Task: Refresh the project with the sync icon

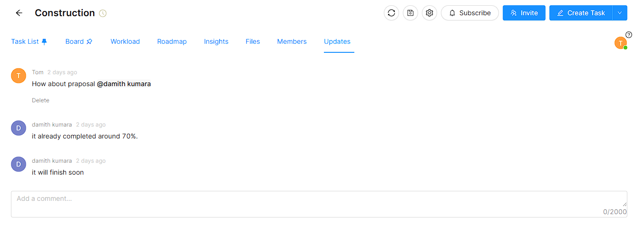Action: pos(391,13)
